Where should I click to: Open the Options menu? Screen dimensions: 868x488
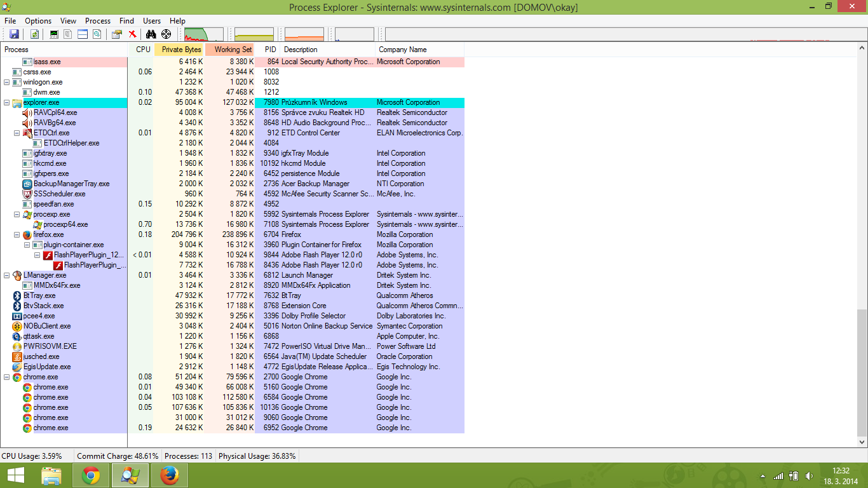38,21
